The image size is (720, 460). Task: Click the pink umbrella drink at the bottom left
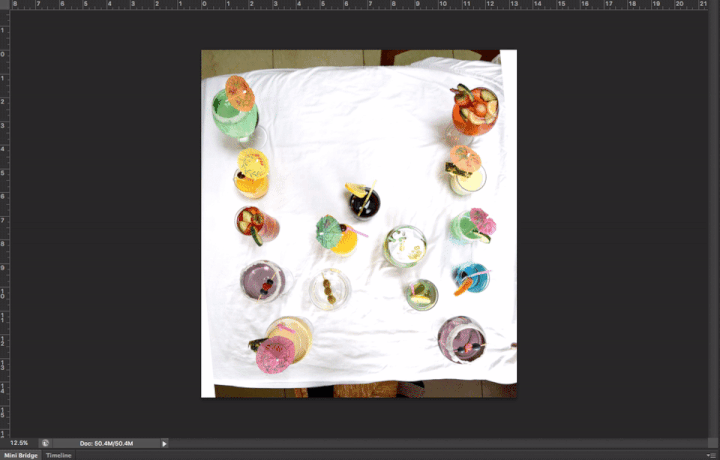[x=275, y=355]
